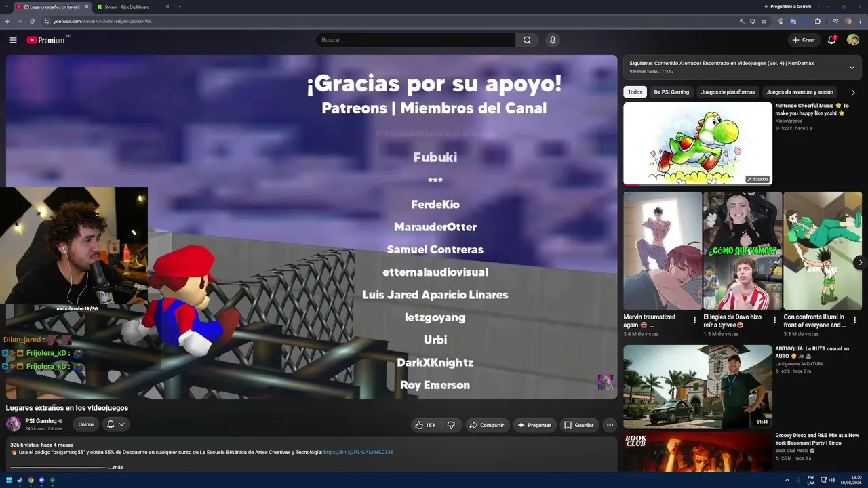Click Pregúntale a Gemini button
Viewport: 868px width, 488px height.
787,7
